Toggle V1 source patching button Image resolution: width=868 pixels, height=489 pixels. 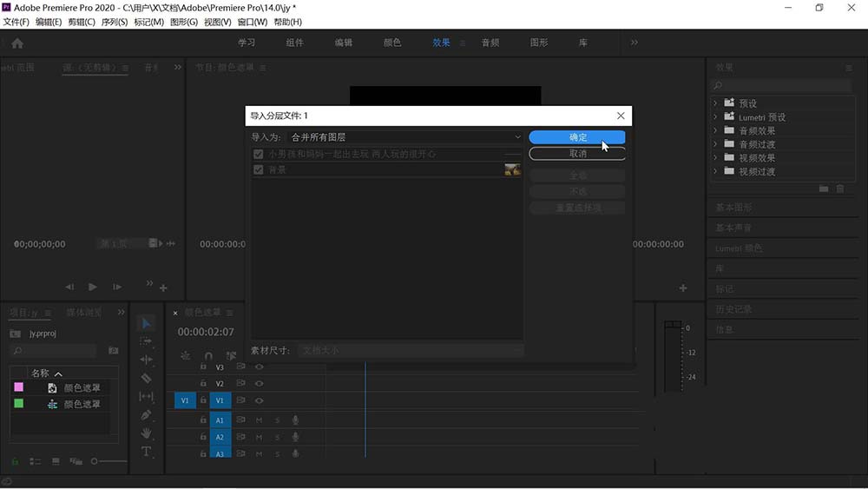click(x=185, y=400)
